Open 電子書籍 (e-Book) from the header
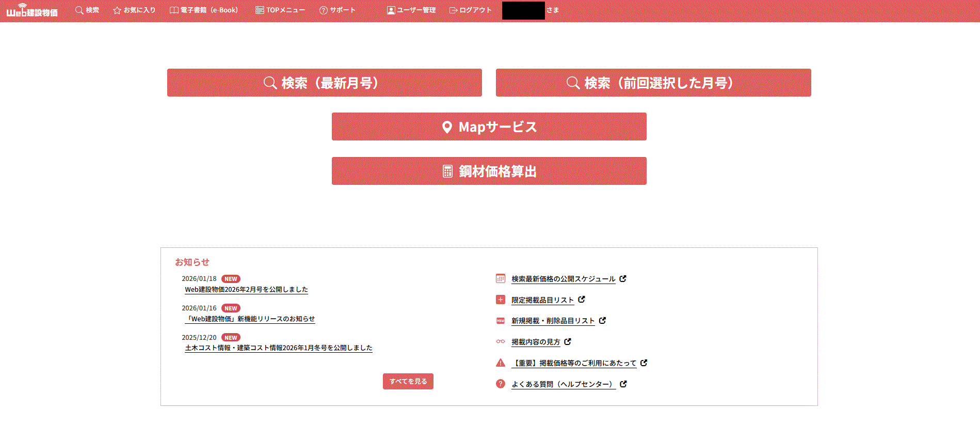980x439 pixels. click(204, 10)
